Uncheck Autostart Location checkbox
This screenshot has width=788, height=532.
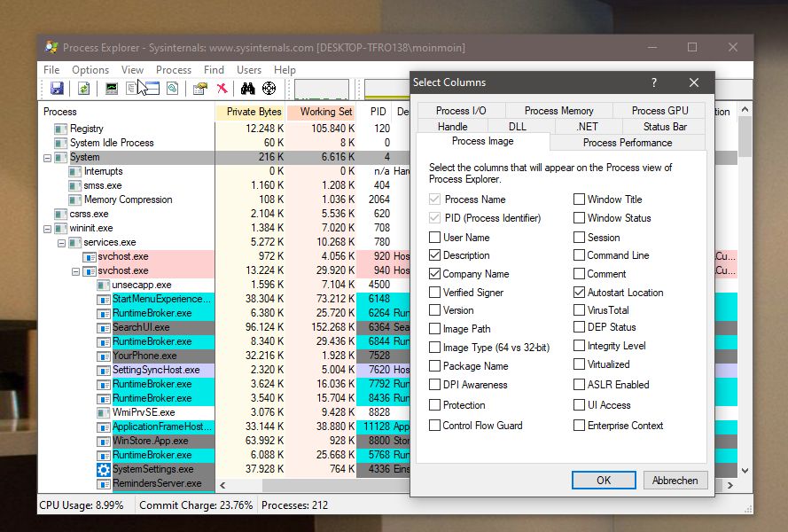pyautogui.click(x=579, y=292)
